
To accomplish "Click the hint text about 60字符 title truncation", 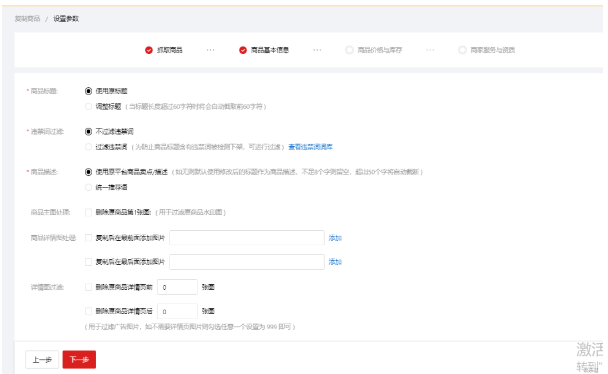I will click(196, 107).
